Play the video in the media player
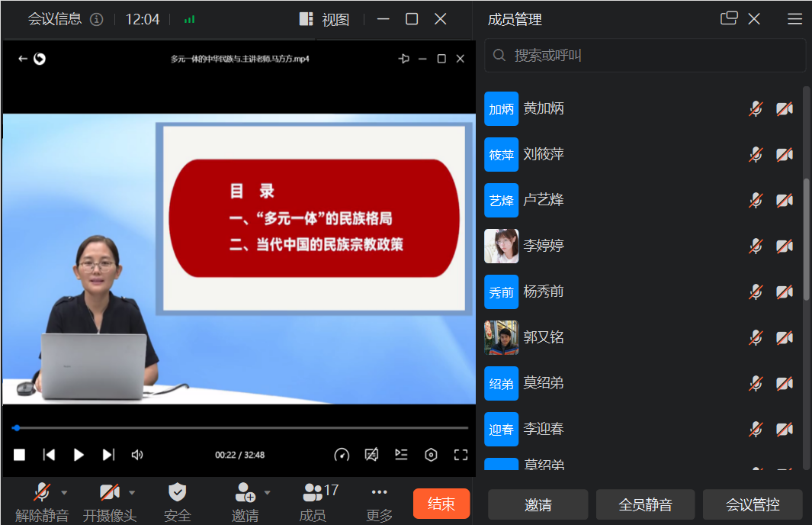 (x=79, y=455)
